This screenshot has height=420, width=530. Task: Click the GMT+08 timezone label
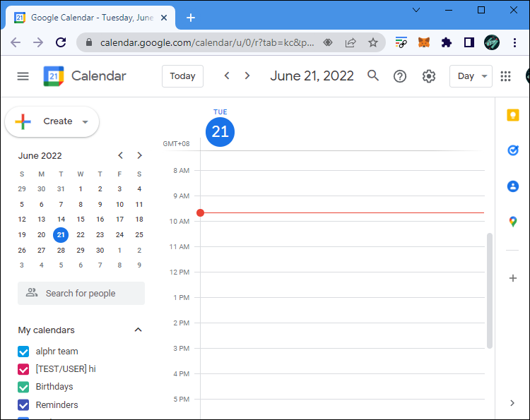[x=176, y=144]
